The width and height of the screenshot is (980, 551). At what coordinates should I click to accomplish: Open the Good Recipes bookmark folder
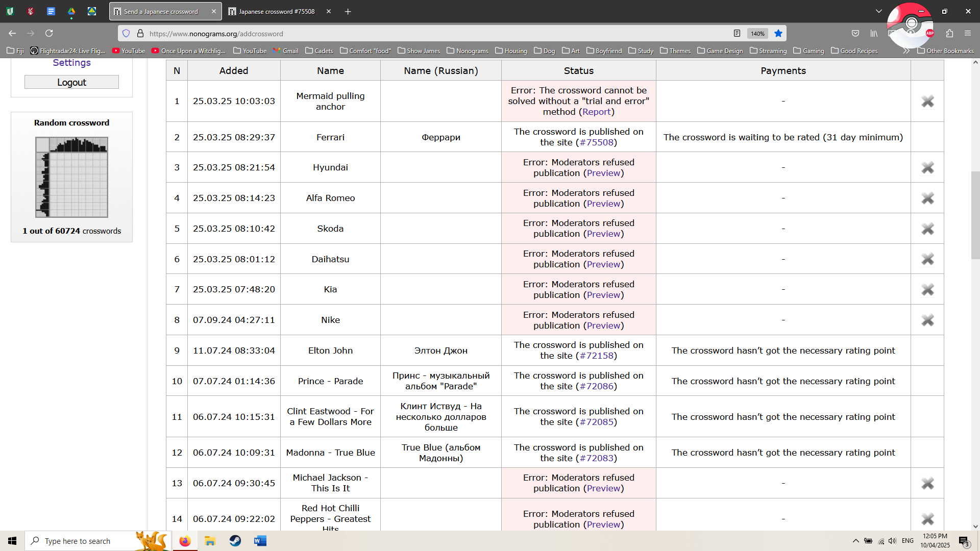(854, 51)
